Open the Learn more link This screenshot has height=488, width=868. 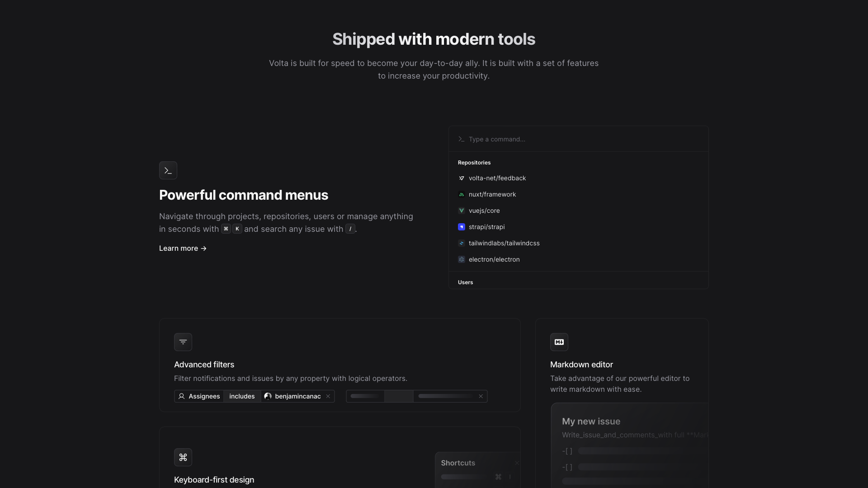pos(183,248)
